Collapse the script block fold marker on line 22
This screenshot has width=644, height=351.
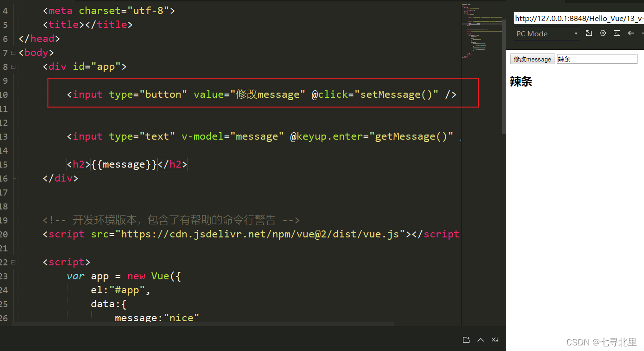pos(13,262)
